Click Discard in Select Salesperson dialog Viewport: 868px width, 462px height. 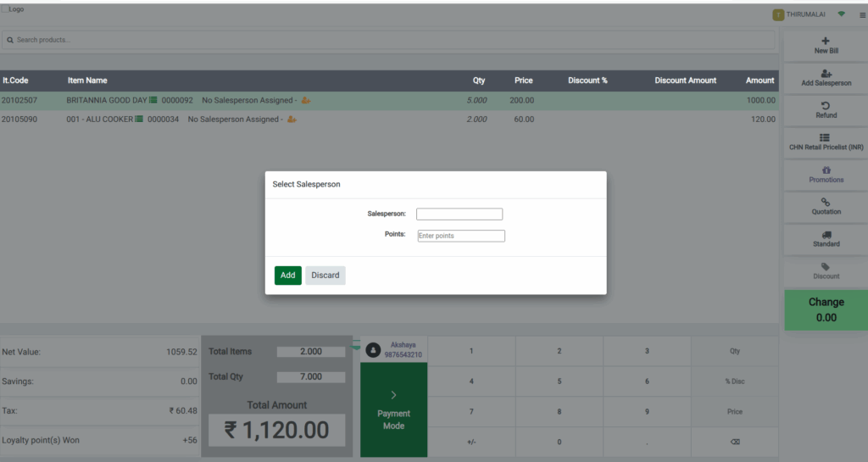325,275
